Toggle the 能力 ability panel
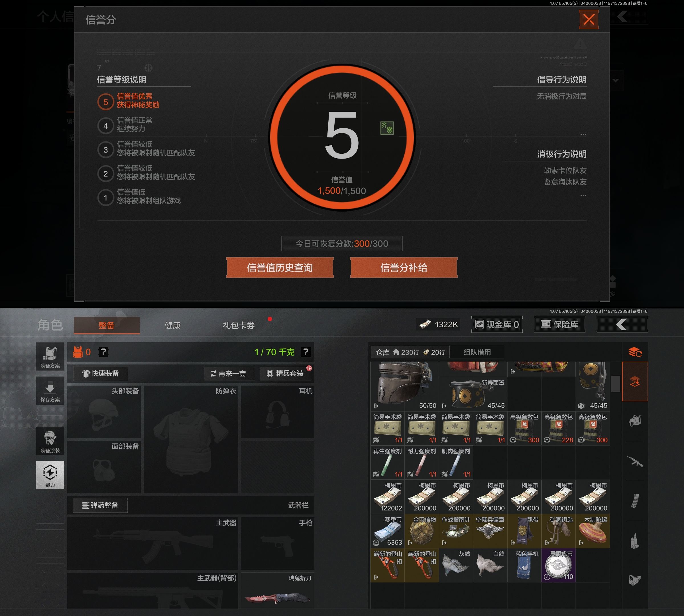 (x=50, y=475)
